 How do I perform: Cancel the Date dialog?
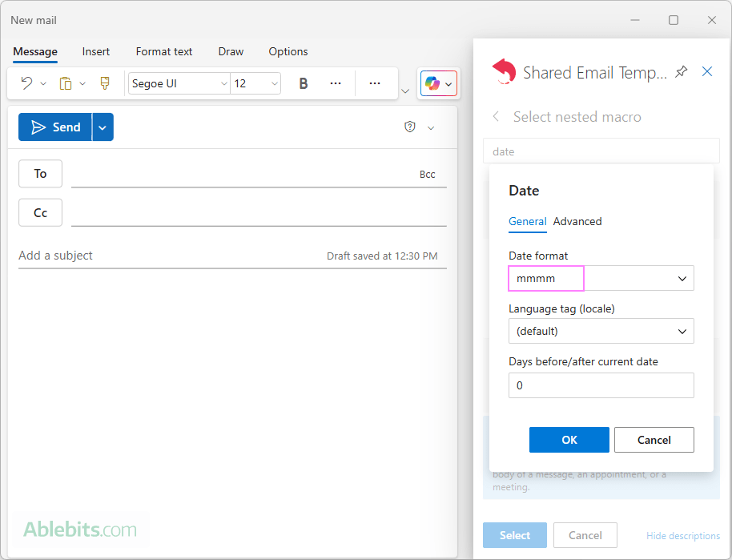654,440
